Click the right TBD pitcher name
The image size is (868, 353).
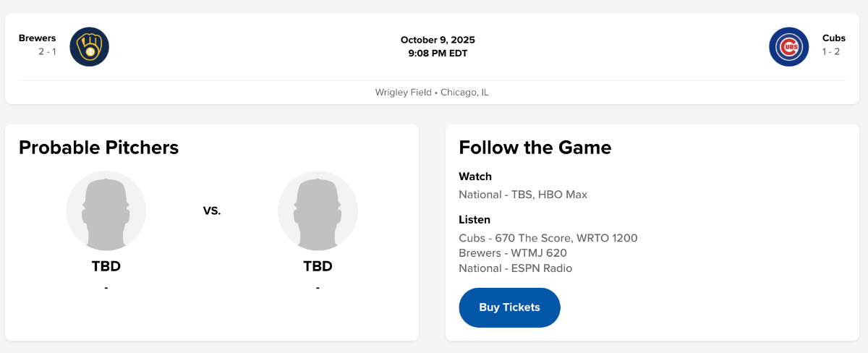tap(318, 266)
